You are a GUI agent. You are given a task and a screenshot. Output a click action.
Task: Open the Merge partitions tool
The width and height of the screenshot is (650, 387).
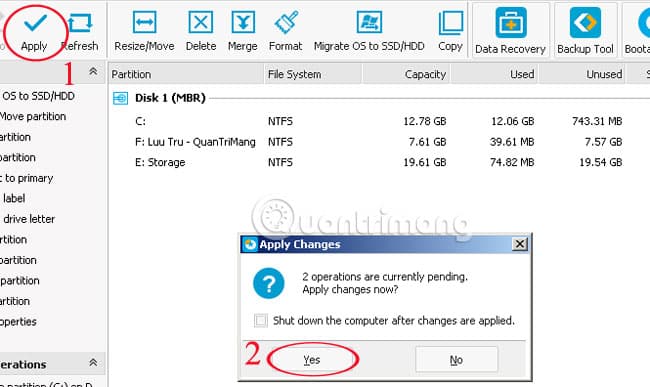(243, 22)
